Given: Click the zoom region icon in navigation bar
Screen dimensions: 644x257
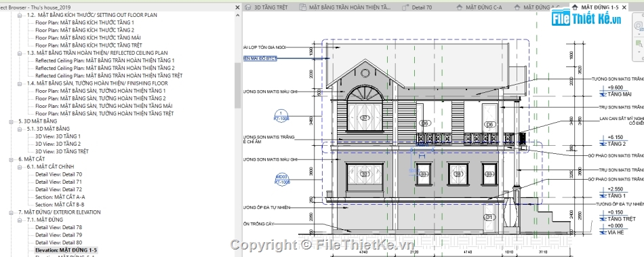Looking at the screenshot, I should [x=639, y=43].
